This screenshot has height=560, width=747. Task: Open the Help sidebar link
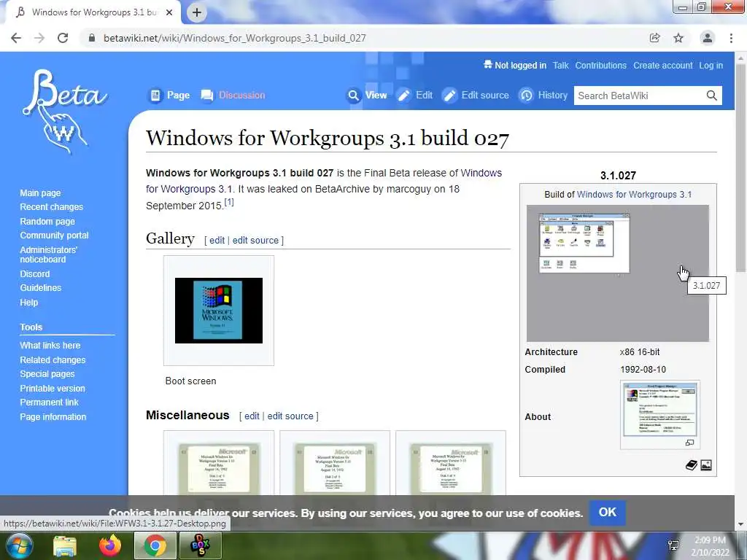(29, 303)
